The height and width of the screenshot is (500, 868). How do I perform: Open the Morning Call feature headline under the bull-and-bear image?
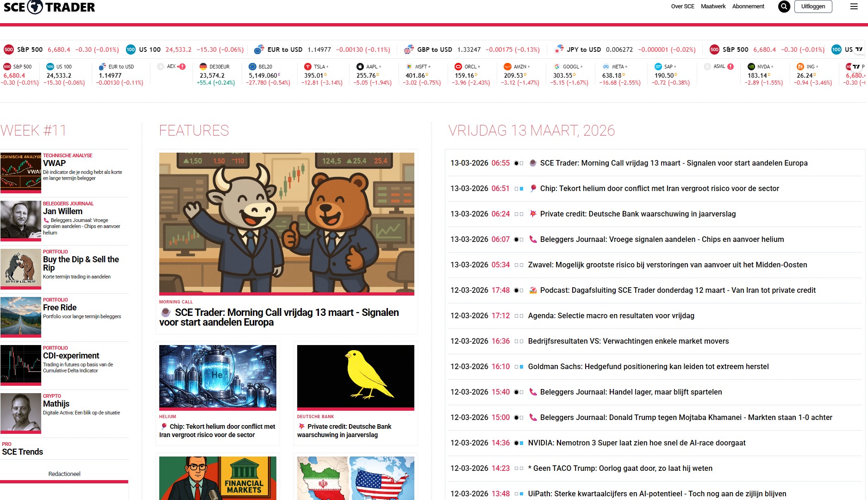tap(279, 317)
